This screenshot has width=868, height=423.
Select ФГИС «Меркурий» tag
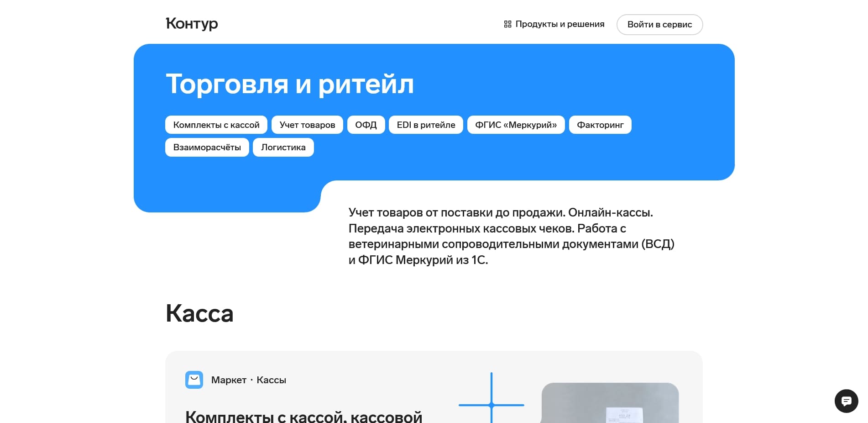(516, 125)
